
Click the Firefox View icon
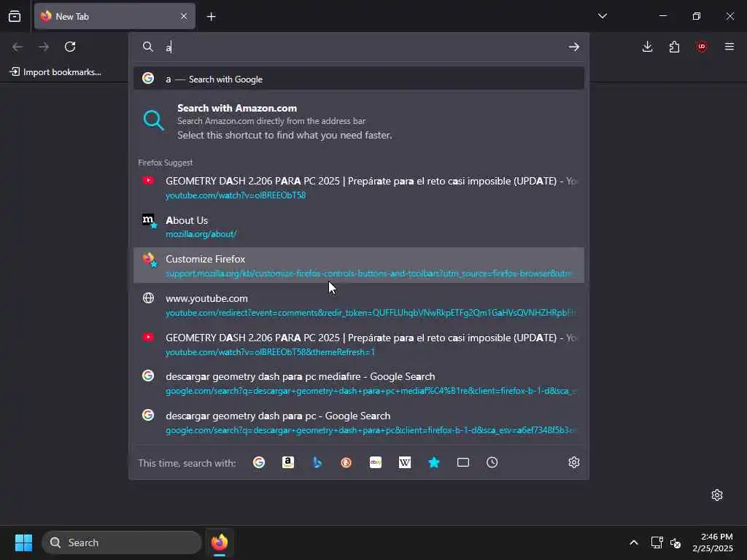click(15, 16)
